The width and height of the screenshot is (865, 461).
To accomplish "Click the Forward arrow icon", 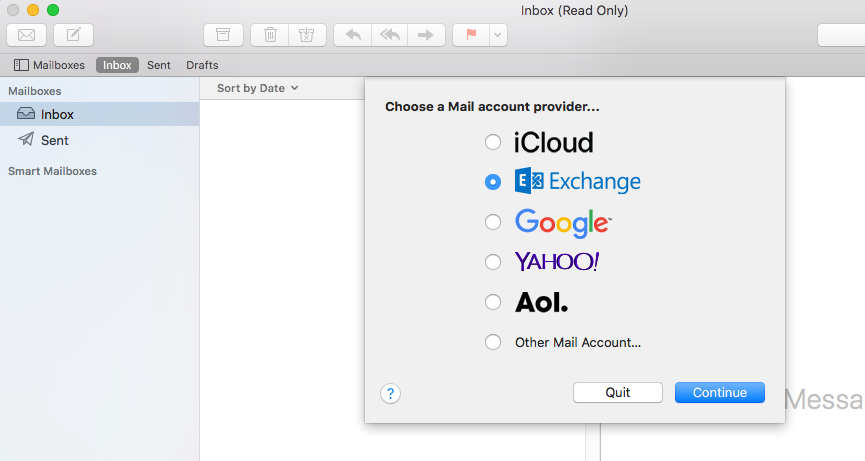I will pyautogui.click(x=425, y=35).
